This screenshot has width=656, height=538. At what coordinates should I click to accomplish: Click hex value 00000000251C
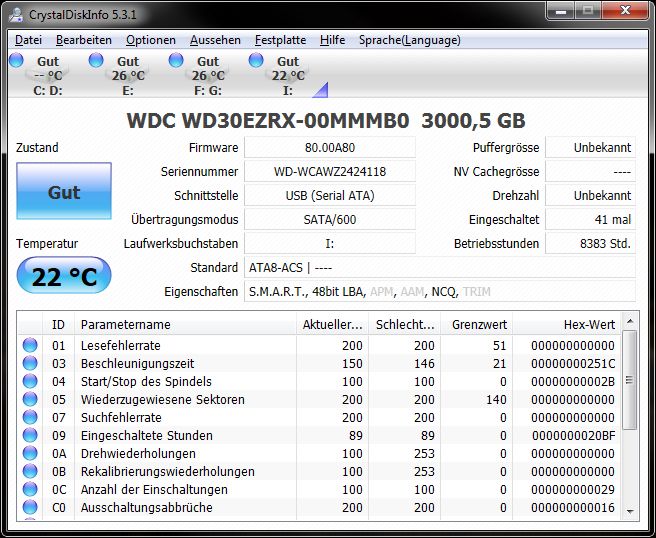coord(573,364)
